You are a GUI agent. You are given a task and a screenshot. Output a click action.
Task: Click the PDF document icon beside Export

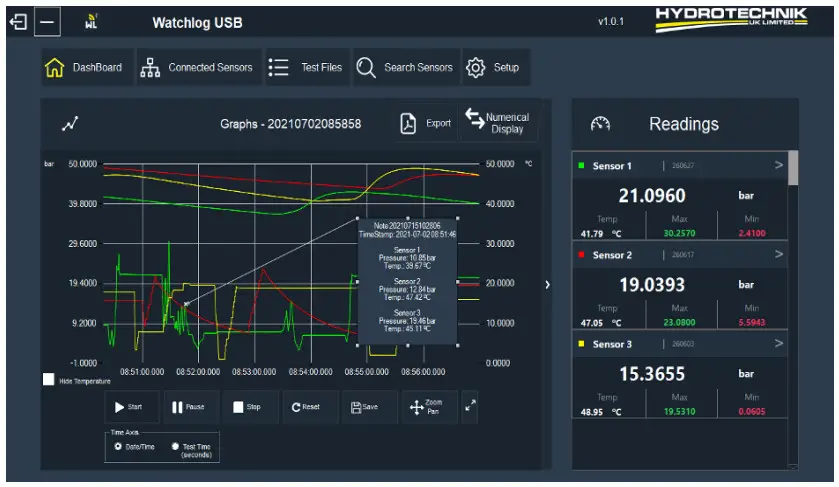[x=408, y=124]
